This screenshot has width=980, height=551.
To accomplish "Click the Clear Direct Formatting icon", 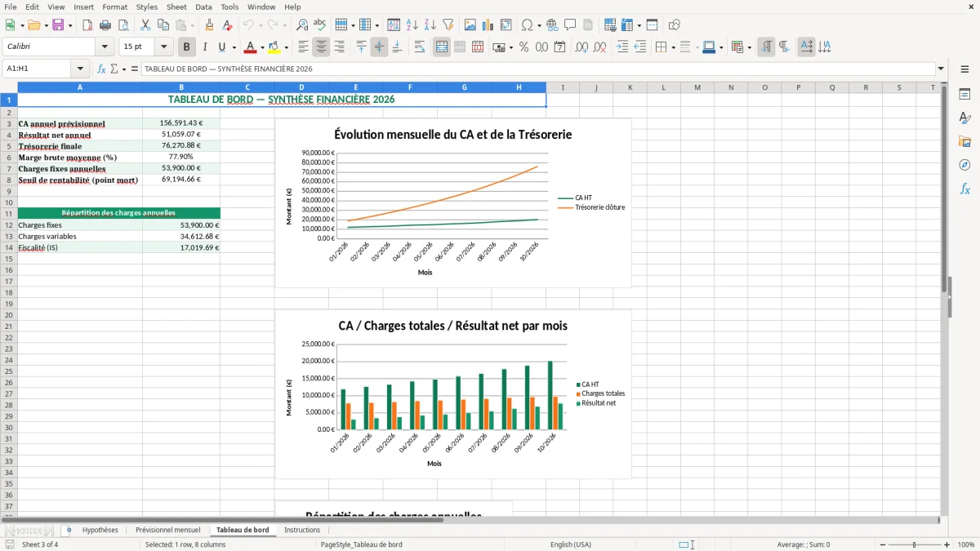I will click(x=228, y=25).
